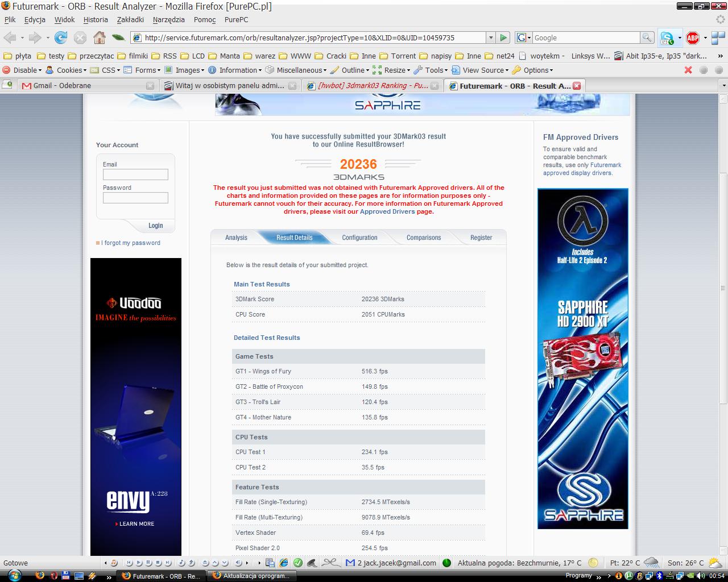728x582 pixels.
Task: Click the IE Tab icon in the status bar
Action: (283, 563)
